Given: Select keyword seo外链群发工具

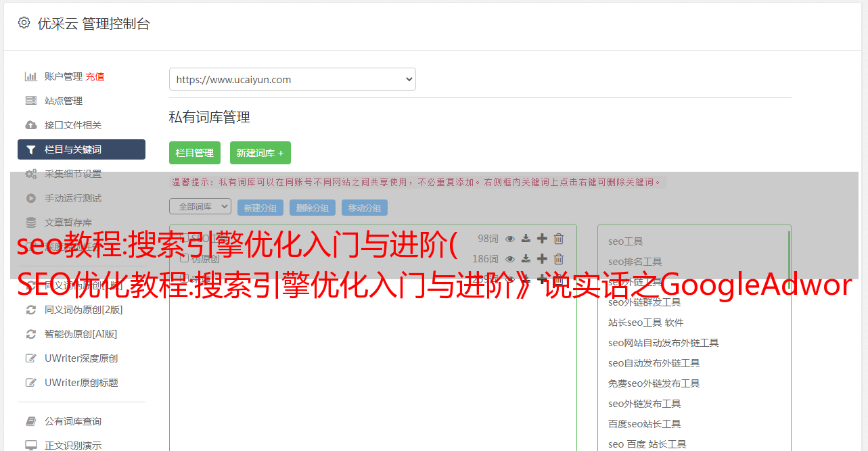Looking at the screenshot, I should coord(645,302).
